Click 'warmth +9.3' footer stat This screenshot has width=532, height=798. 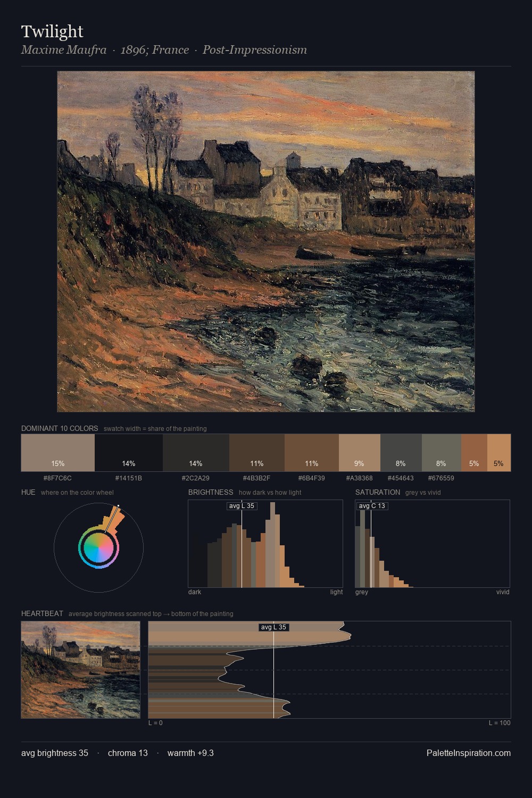click(x=190, y=753)
